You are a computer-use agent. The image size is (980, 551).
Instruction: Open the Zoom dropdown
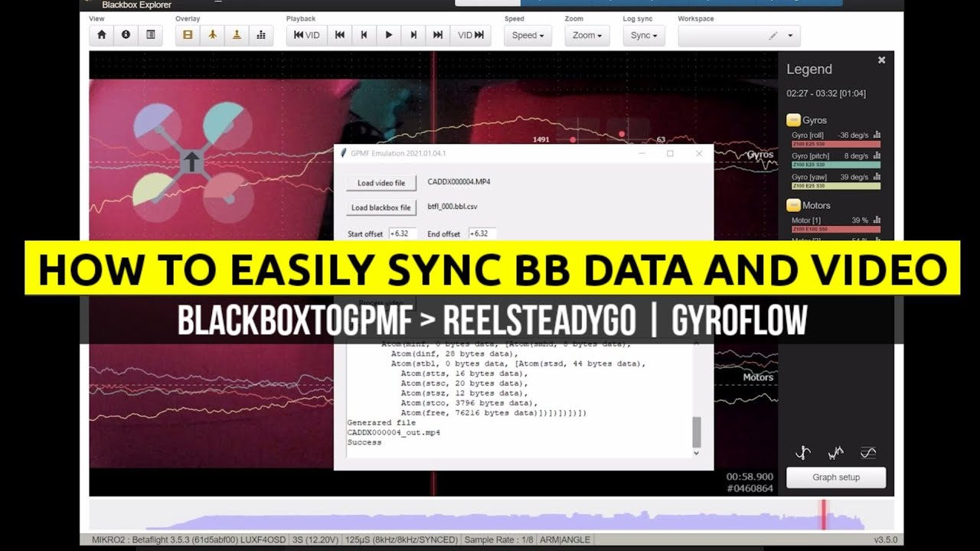pos(588,35)
